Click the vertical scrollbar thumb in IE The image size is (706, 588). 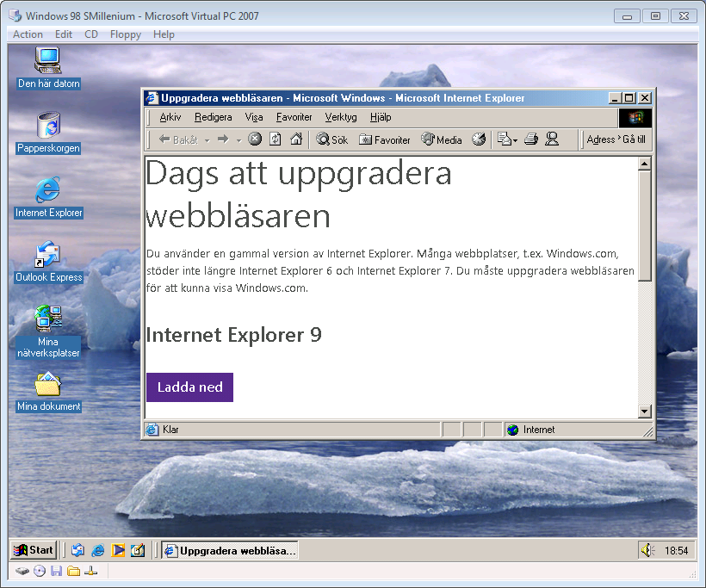pyautogui.click(x=645, y=226)
